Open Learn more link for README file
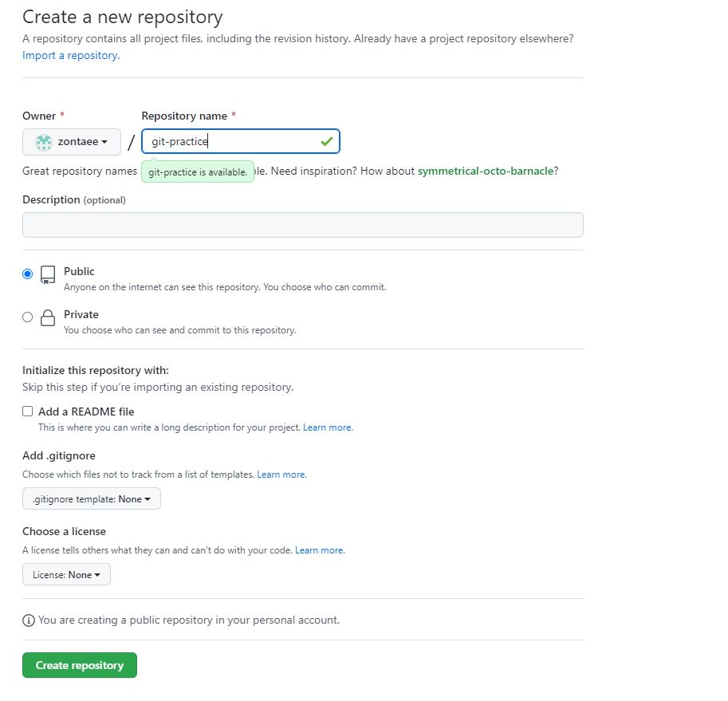Screen dimensions: 728x701 [328, 427]
